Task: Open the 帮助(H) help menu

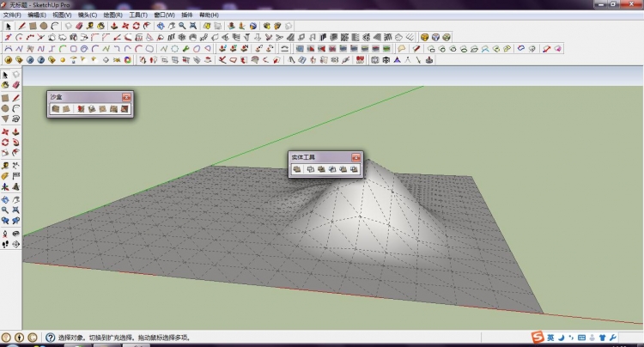Action: click(209, 15)
